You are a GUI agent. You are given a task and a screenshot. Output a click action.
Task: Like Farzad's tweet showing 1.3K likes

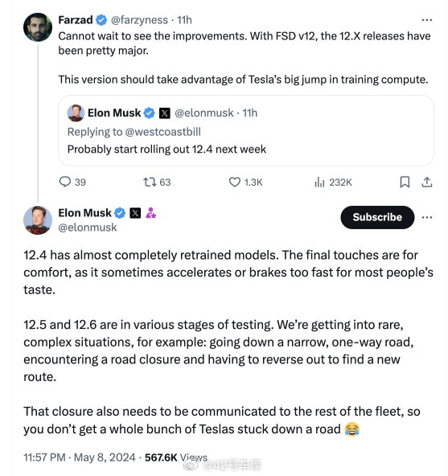(235, 182)
